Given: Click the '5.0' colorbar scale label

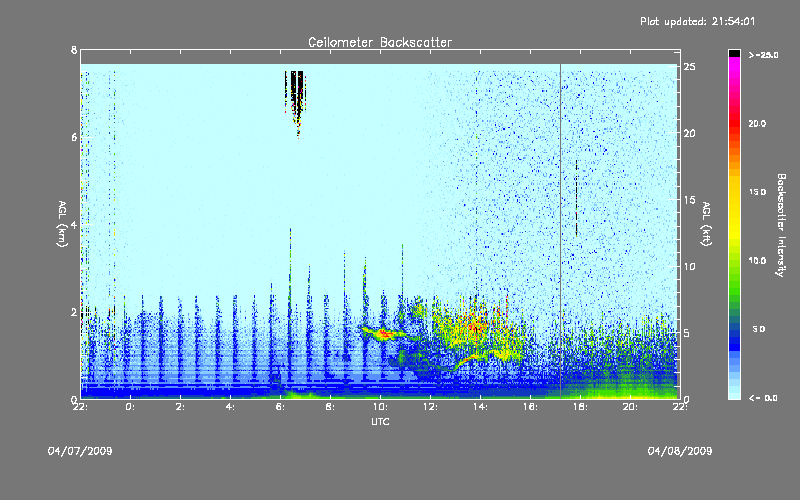Looking at the screenshot, I should point(759,329).
